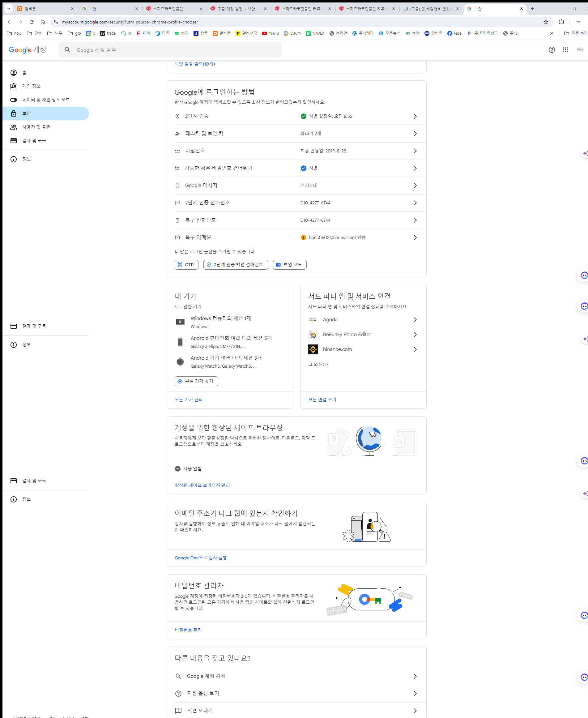Switch to the 알바몬 browser tab

point(45,9)
